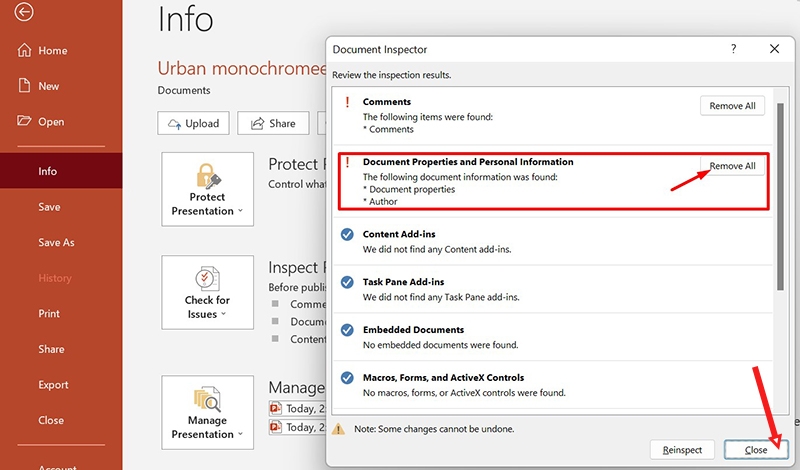Open Print in the sidebar
Screen dimensions: 800x470
[49, 313]
